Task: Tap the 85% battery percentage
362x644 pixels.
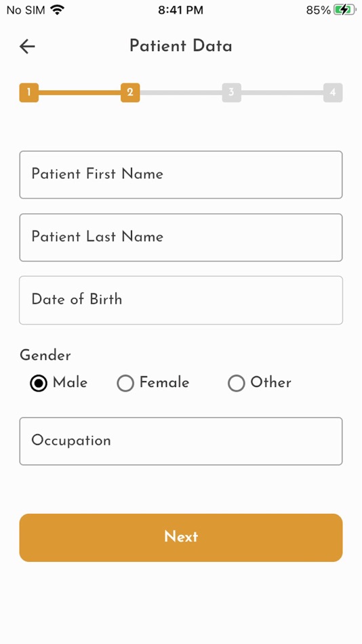Action: pyautogui.click(x=319, y=10)
